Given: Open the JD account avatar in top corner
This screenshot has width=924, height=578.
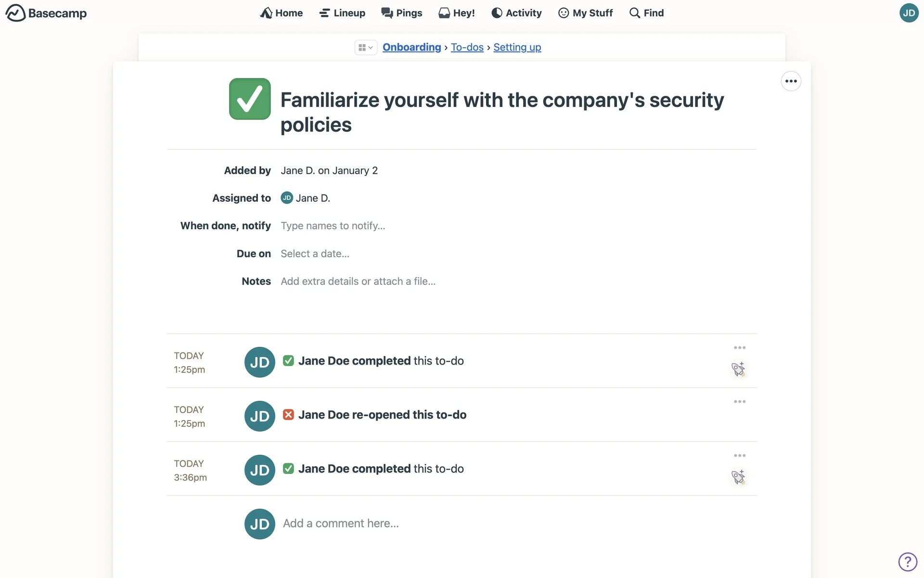Looking at the screenshot, I should click(909, 13).
